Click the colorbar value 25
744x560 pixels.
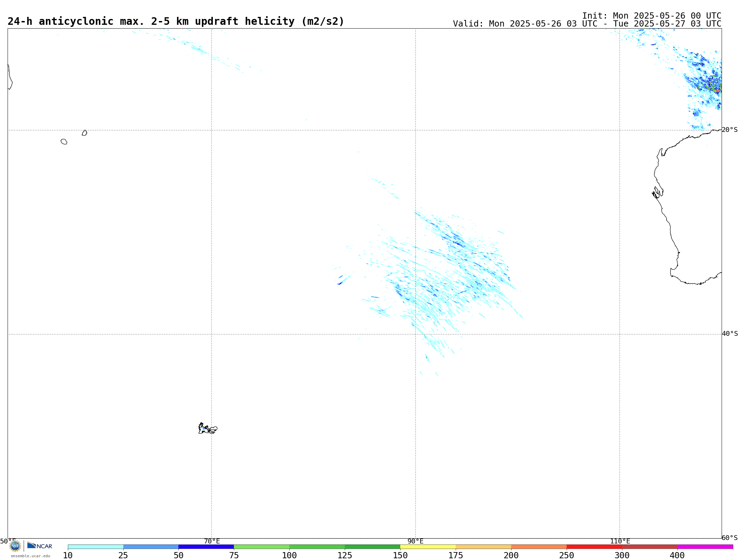tap(123, 556)
